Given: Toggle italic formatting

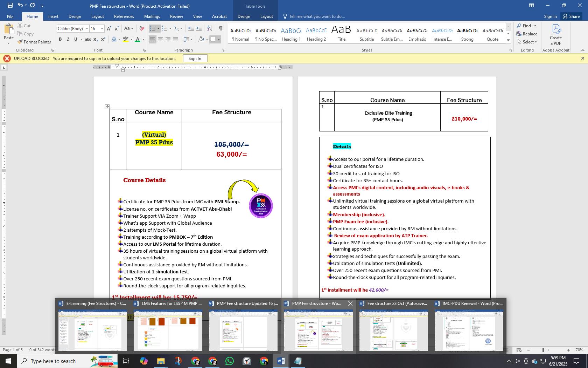Looking at the screenshot, I should point(68,39).
